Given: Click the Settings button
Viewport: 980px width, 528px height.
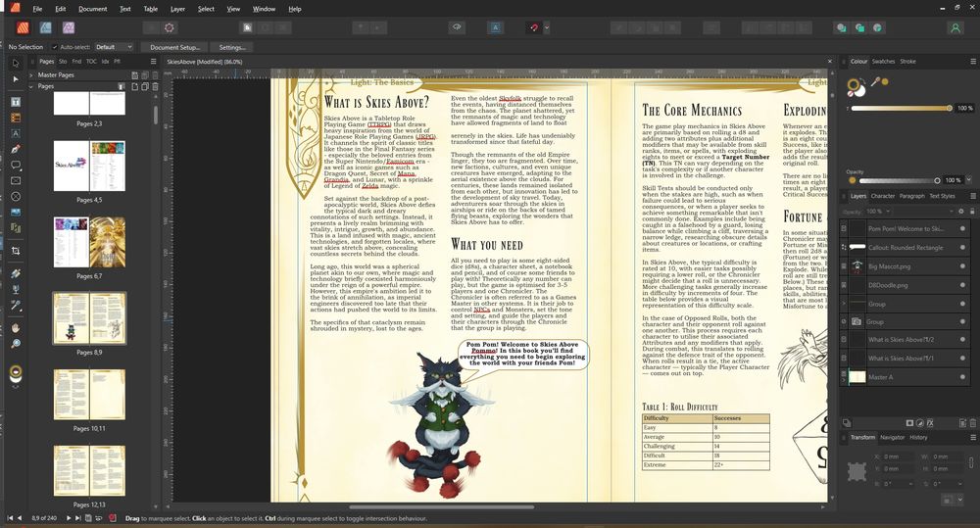Looking at the screenshot, I should pyautogui.click(x=232, y=47).
